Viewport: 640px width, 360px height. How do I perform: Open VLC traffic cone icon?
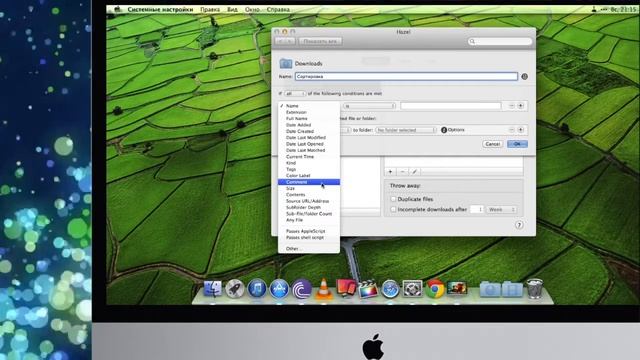tap(324, 289)
